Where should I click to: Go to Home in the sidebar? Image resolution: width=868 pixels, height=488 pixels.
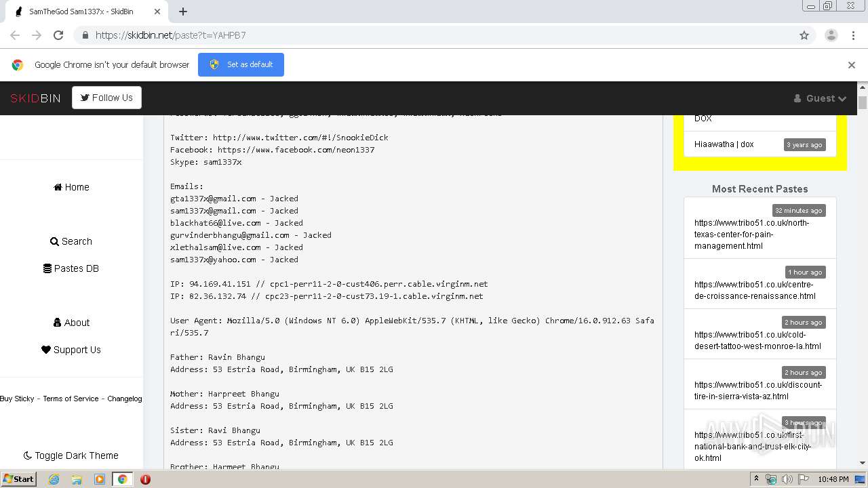click(71, 187)
